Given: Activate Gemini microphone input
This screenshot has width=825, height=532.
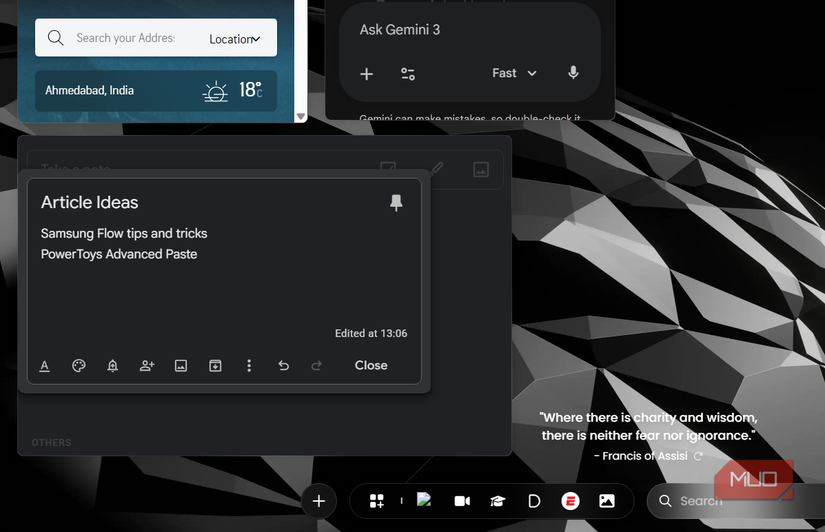Looking at the screenshot, I should coord(574,73).
